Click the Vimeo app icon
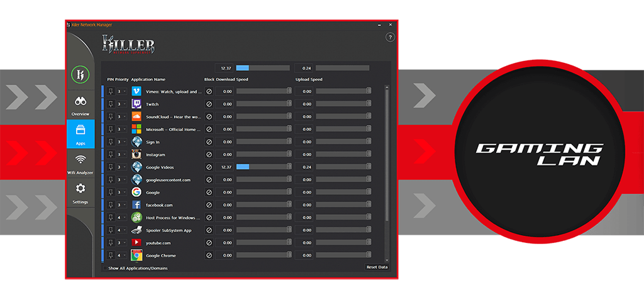Screen dimensions: 644x290 [x=136, y=91]
